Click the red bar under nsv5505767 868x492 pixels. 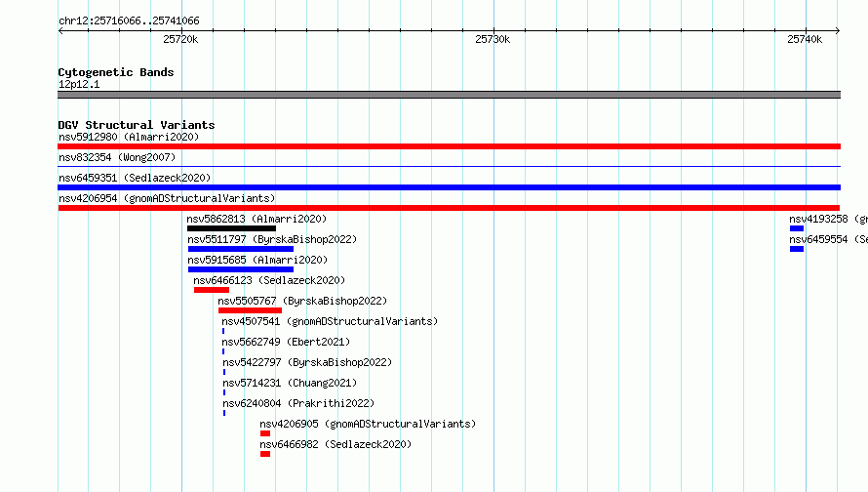pyautogui.click(x=251, y=310)
